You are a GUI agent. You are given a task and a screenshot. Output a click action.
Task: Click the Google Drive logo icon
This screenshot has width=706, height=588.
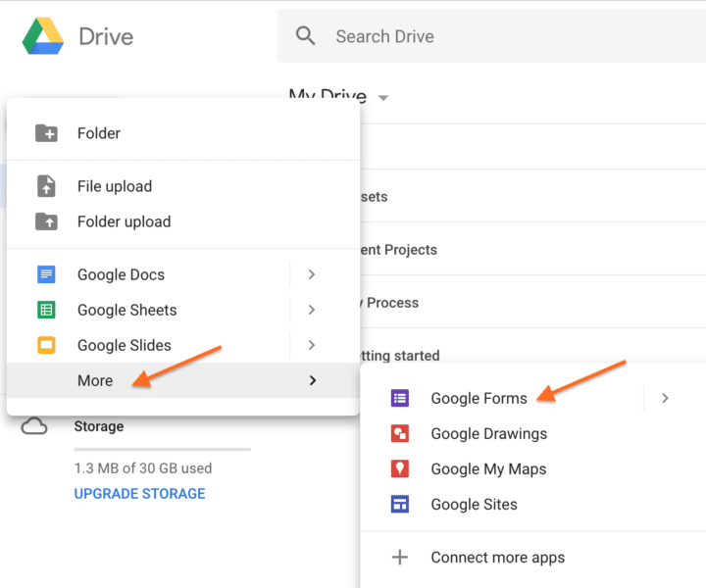pos(43,36)
